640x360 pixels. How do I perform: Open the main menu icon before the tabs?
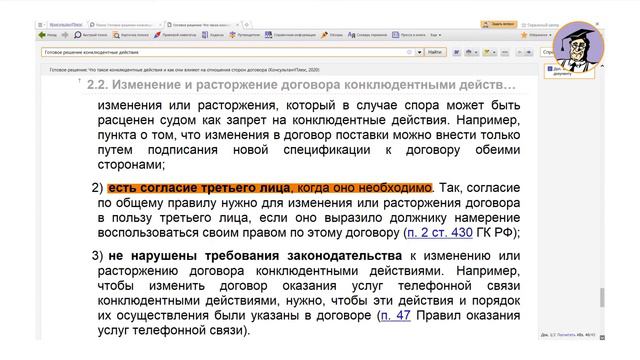point(41,25)
